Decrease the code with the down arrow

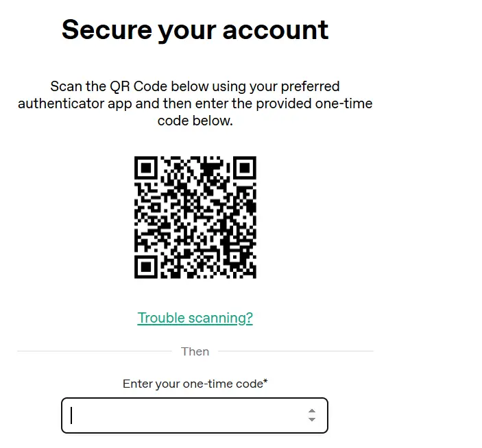point(312,419)
